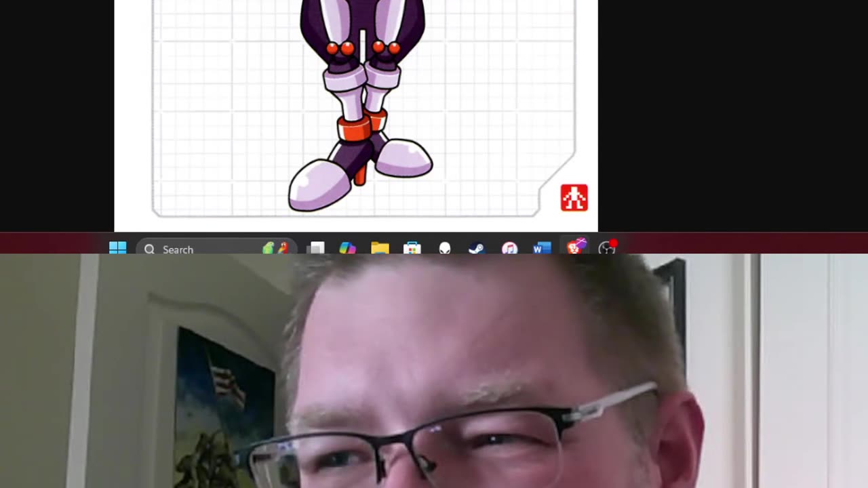Click the purple robot legs artwork
Image resolution: width=868 pixels, height=488 pixels.
[x=361, y=106]
